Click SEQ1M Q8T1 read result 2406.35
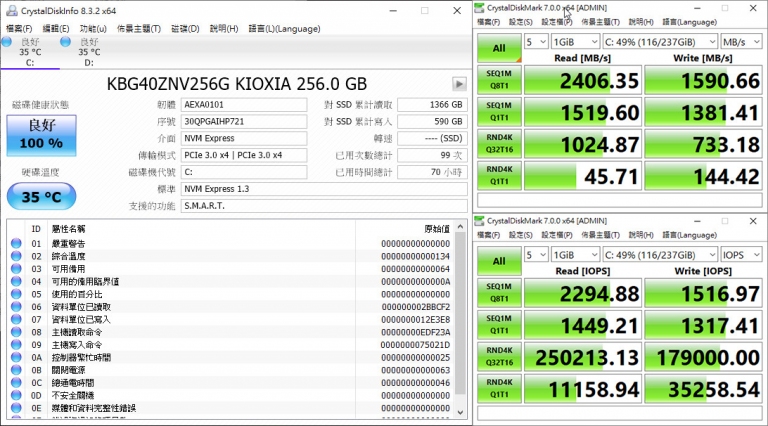768x426 pixels. pyautogui.click(x=583, y=80)
